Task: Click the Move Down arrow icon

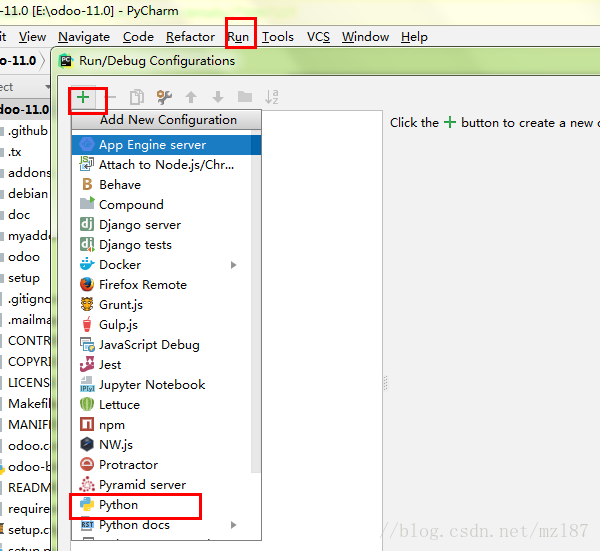Action: tap(218, 97)
